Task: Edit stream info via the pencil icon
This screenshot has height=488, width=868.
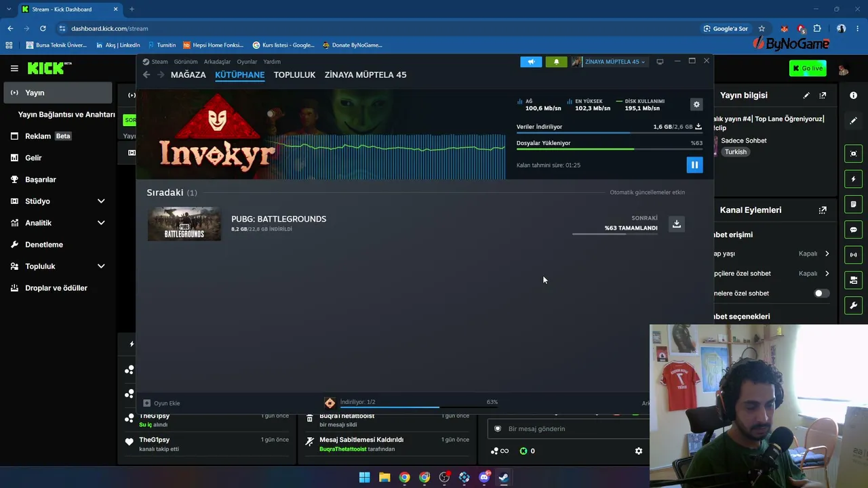Action: point(806,96)
